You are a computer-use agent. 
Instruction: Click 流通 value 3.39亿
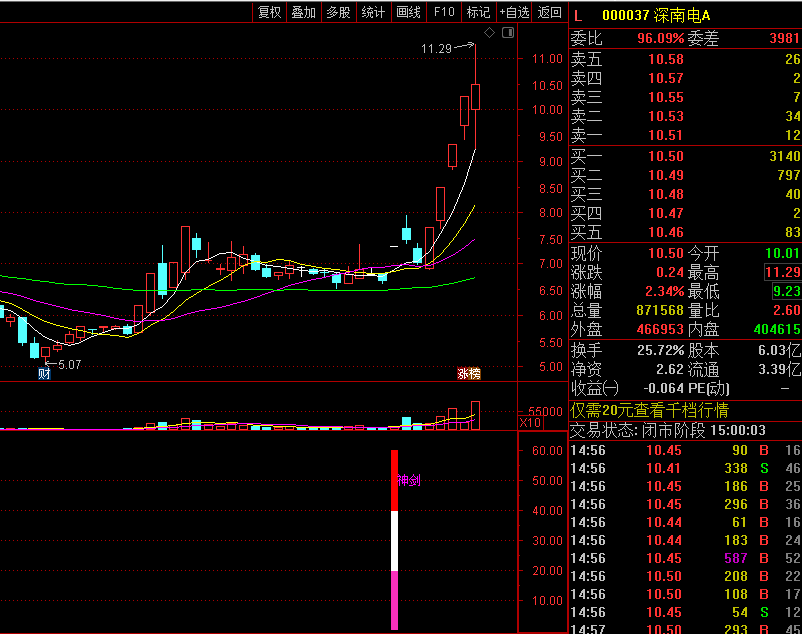point(779,370)
